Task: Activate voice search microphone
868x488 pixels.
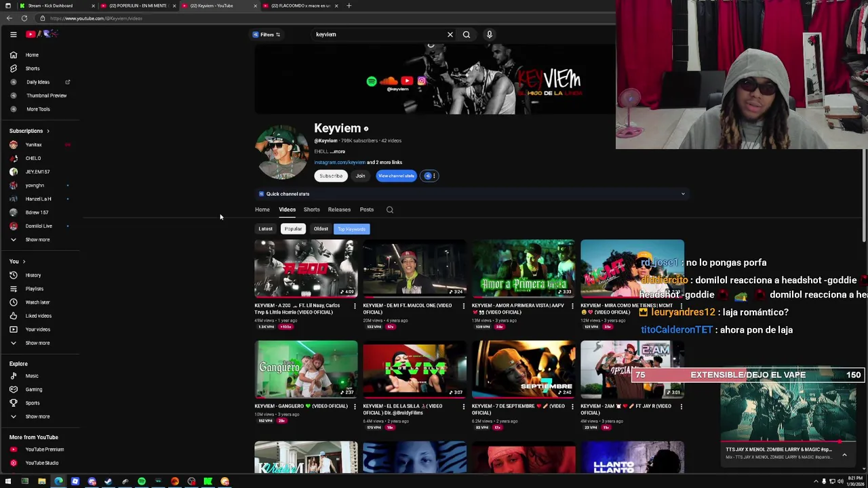Action: [x=489, y=35]
